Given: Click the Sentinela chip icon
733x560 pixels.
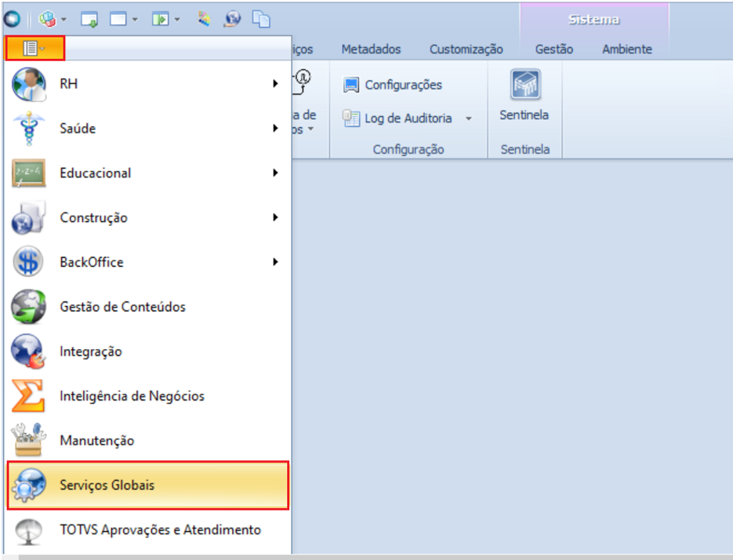Looking at the screenshot, I should pyautogui.click(x=525, y=84).
